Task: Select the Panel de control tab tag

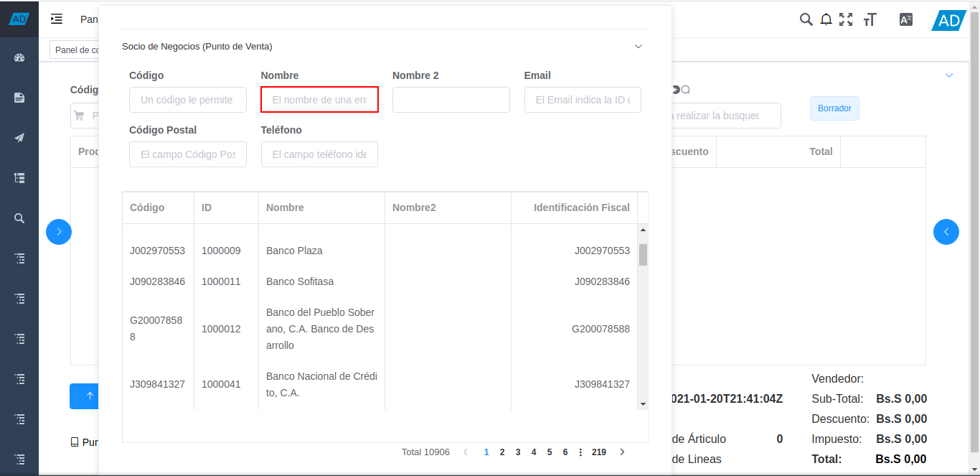Action: [x=75, y=50]
